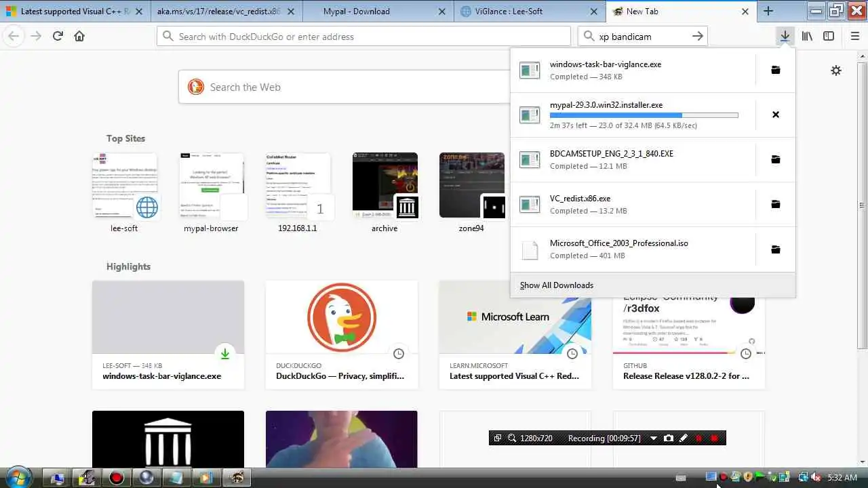Click the Downloads toolbar arrow icon
This screenshot has width=868, height=488.
785,37
